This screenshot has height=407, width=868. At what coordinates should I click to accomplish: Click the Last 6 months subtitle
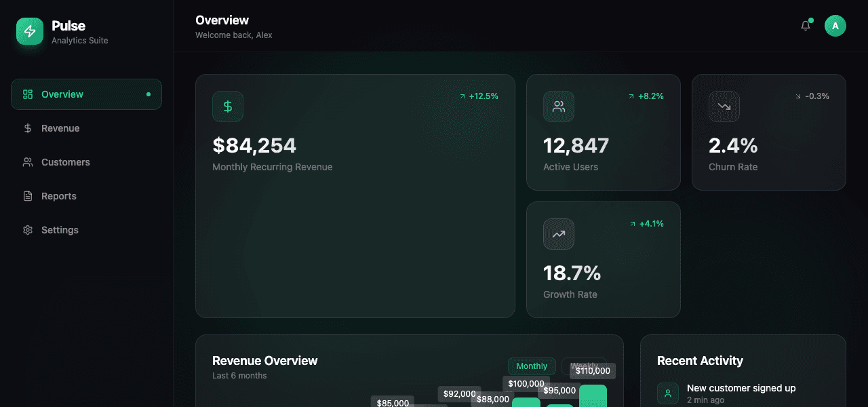pyautogui.click(x=239, y=376)
